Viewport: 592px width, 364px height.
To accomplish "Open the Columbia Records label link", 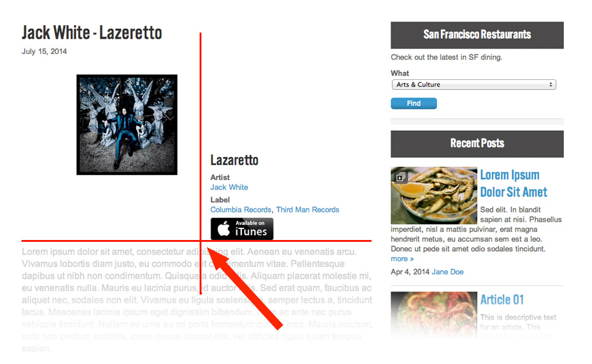I will point(241,210).
